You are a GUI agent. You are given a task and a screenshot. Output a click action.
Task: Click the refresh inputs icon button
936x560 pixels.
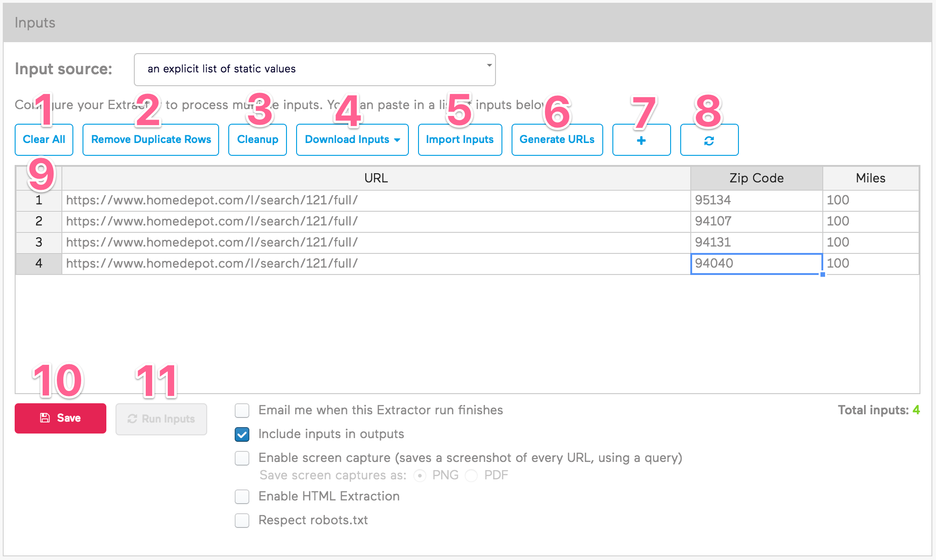709,140
